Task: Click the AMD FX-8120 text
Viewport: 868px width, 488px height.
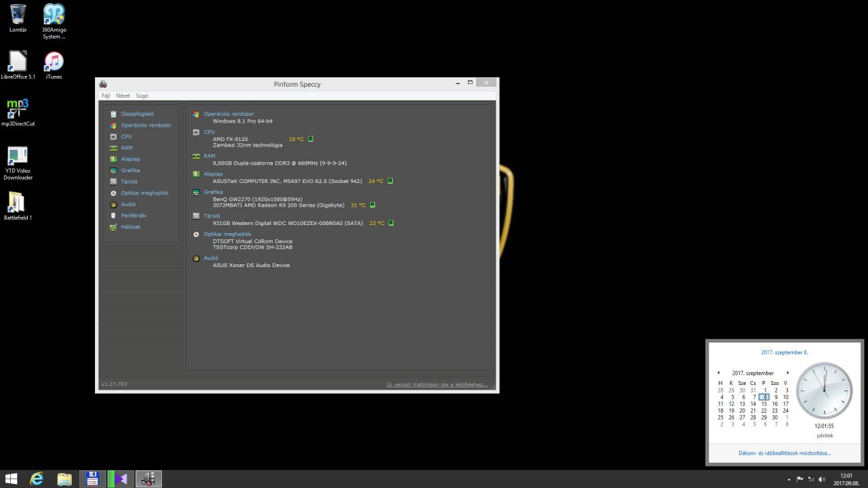Action: pyautogui.click(x=231, y=139)
